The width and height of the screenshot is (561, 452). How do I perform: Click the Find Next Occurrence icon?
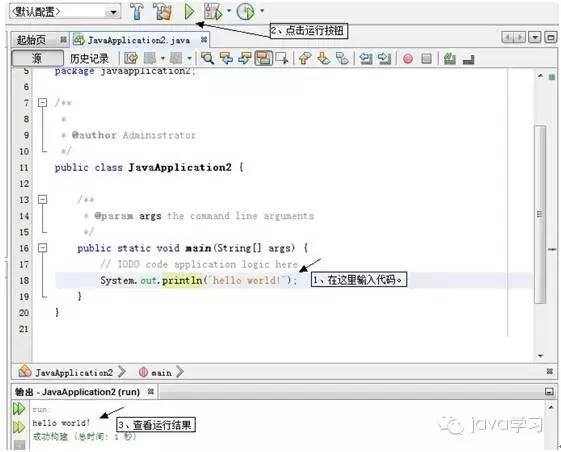coord(245,58)
